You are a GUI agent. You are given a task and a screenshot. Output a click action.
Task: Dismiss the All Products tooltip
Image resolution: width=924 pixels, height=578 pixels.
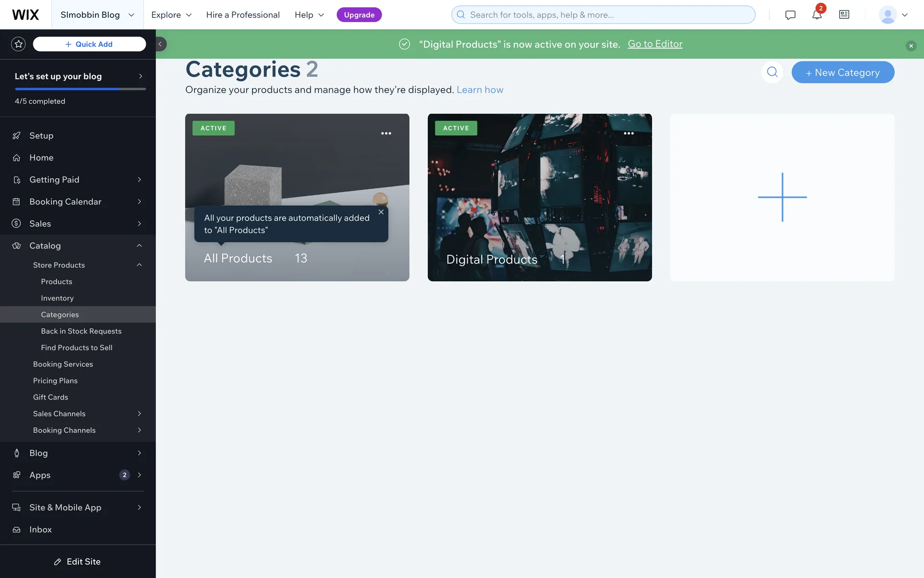click(x=381, y=212)
